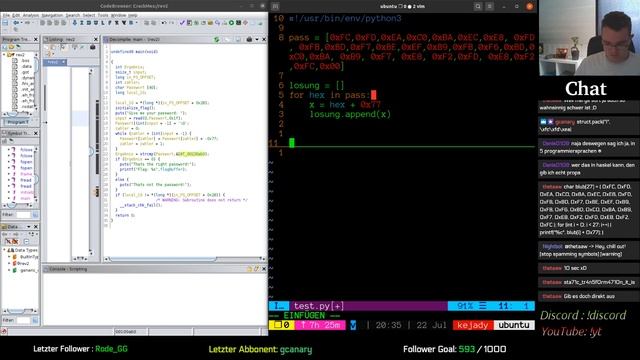Click the 'losung = []' line in vim
This screenshot has width=640, height=360.
[317, 86]
